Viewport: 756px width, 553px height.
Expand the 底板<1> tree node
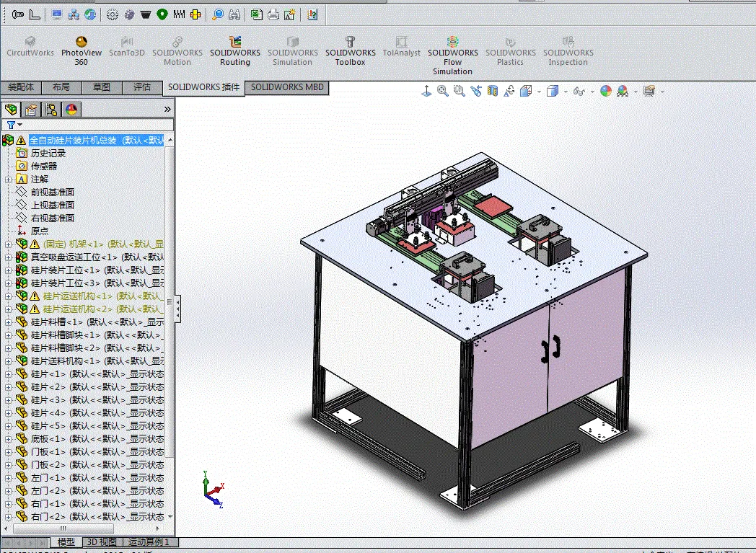(x=8, y=439)
